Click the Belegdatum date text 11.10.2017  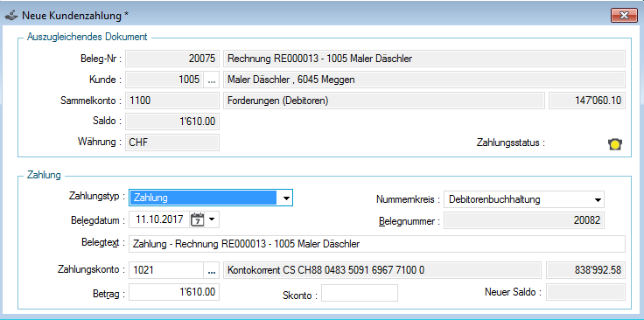point(160,219)
